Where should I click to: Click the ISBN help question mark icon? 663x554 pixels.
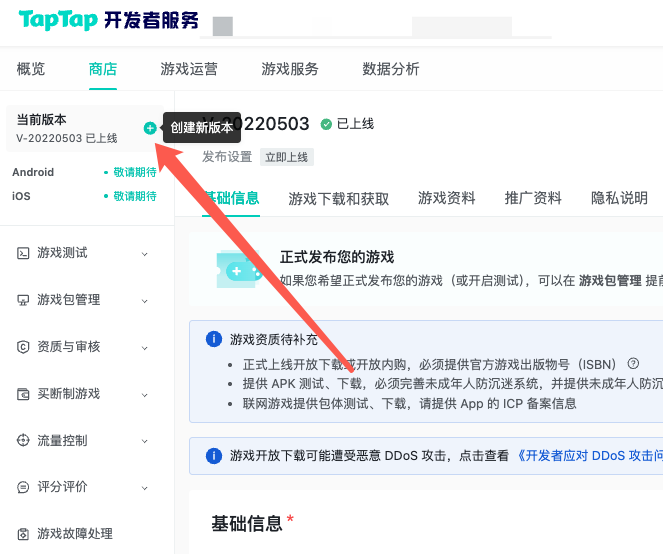click(632, 363)
